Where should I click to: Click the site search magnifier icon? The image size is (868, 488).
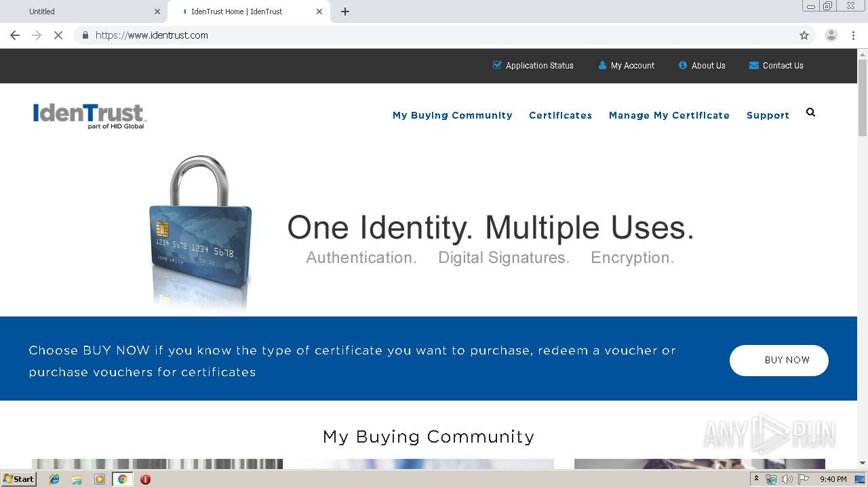810,113
